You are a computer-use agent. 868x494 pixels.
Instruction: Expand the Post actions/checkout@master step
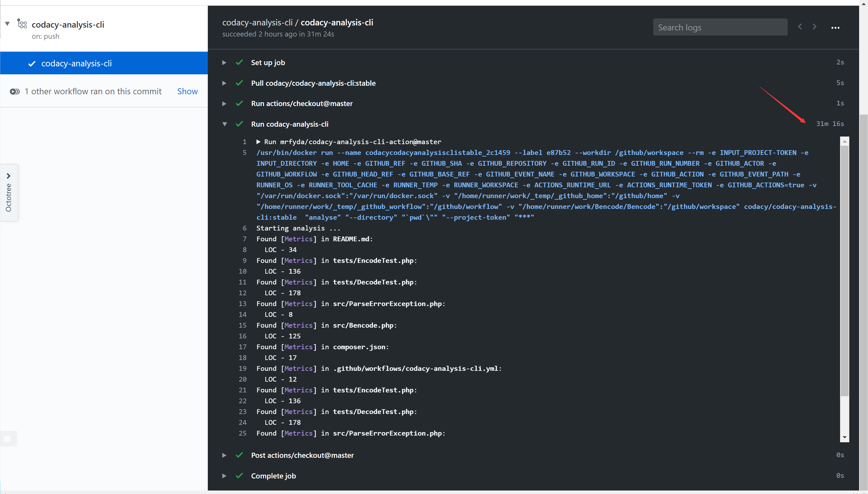coord(224,455)
